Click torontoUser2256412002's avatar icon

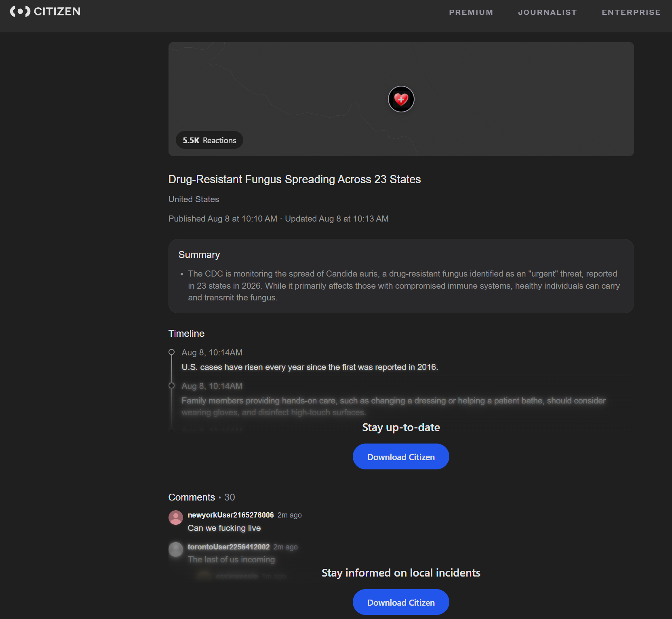point(176,549)
